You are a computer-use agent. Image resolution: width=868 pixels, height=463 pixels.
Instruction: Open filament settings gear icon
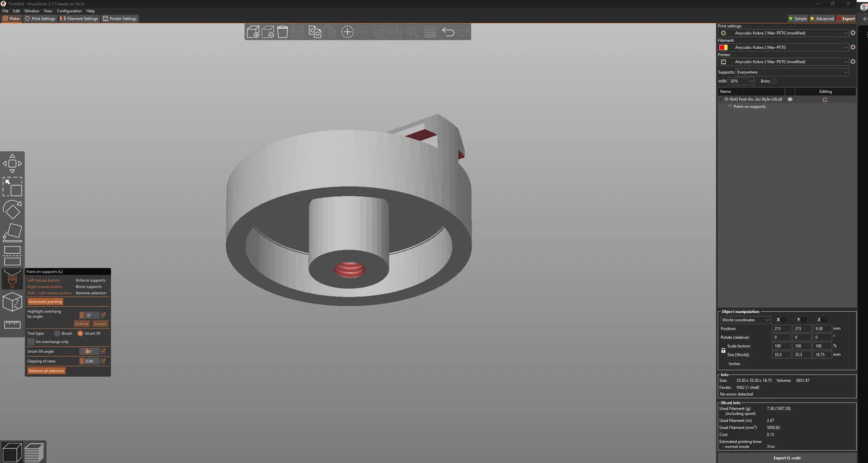(853, 47)
